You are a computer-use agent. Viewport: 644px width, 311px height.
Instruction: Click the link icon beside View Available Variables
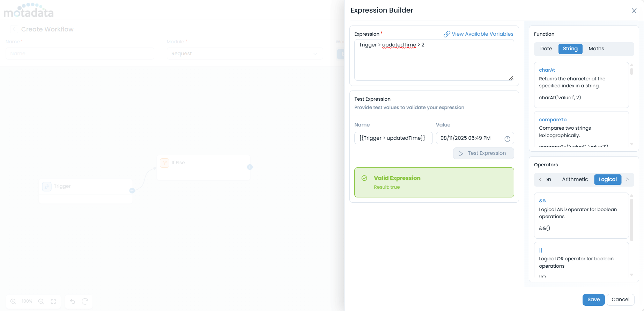[x=446, y=34]
